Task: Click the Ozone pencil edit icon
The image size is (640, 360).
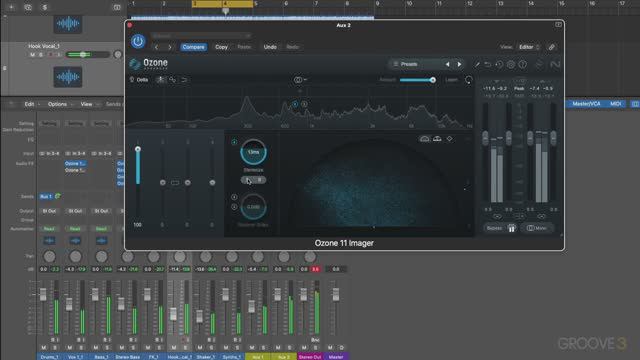Action: [x=477, y=64]
